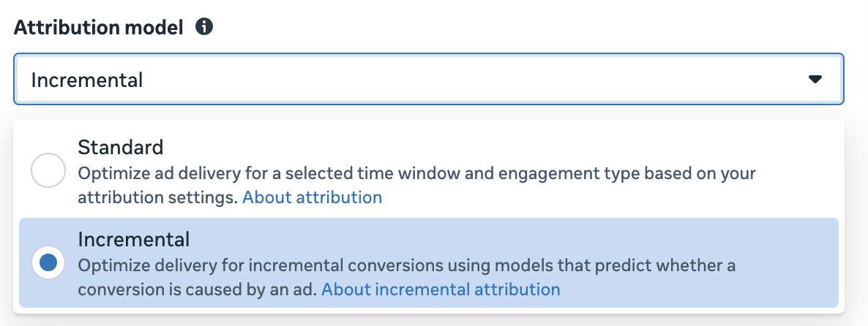Image resolution: width=868 pixels, height=326 pixels.
Task: Collapse the dropdown using the caret arrow
Action: click(x=815, y=79)
